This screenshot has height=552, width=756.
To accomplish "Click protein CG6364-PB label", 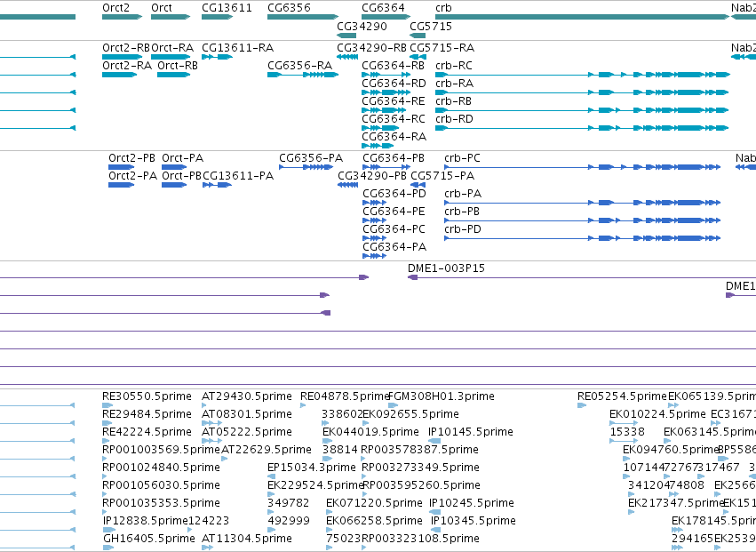I will [394, 158].
